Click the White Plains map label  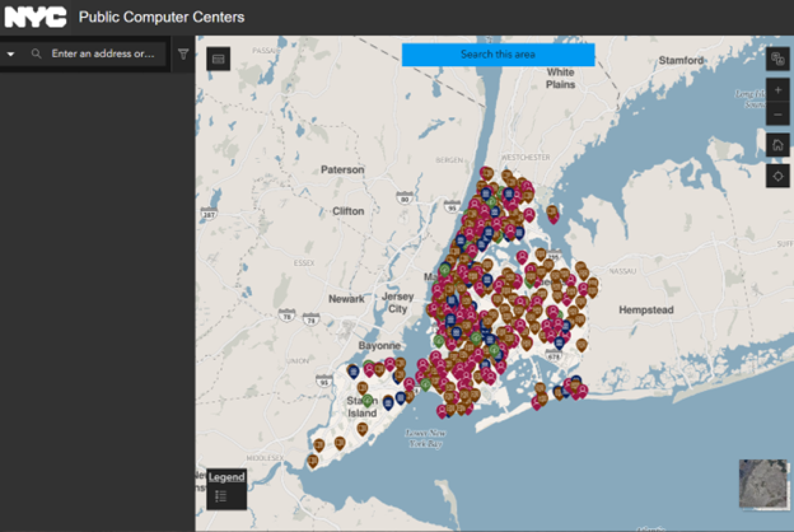point(561,78)
